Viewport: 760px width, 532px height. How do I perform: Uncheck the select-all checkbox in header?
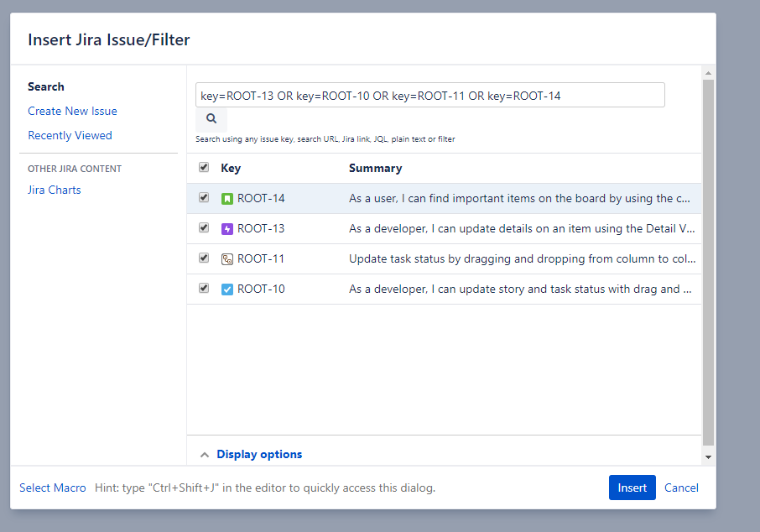click(203, 167)
